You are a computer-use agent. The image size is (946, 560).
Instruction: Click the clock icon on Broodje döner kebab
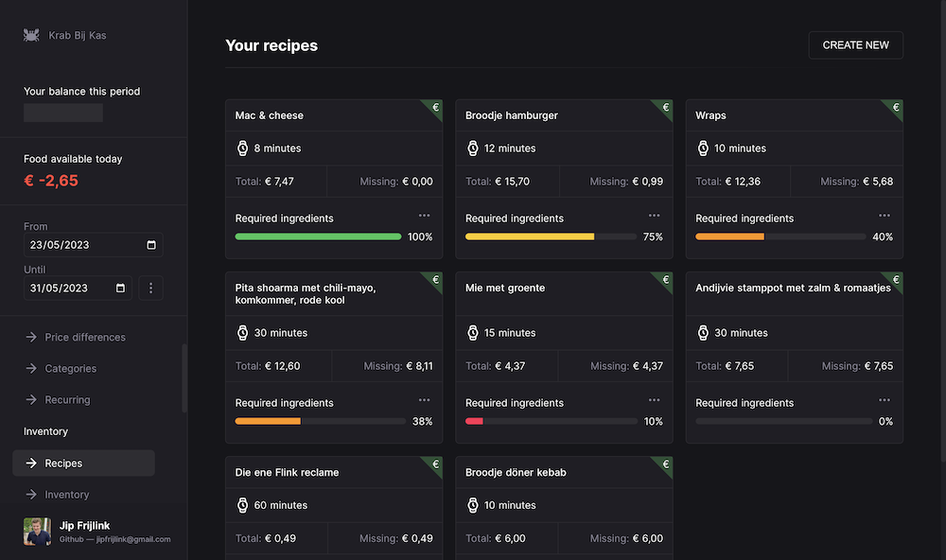[472, 504]
